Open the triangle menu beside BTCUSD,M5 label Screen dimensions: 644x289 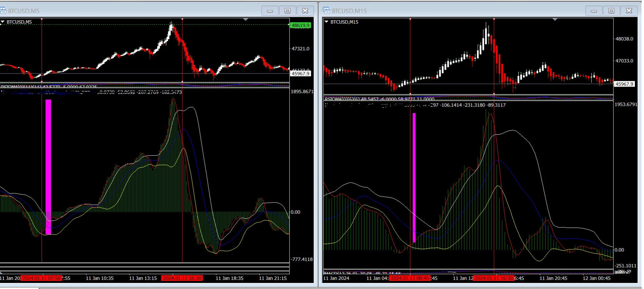click(x=3, y=22)
